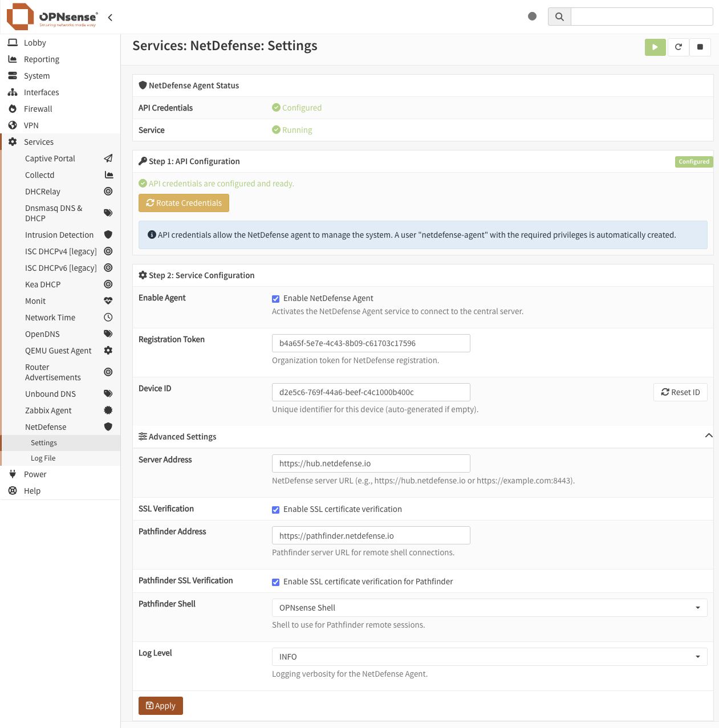Viewport: 719px width, 728px height.
Task: Click the search magnifier icon
Action: pos(559,17)
